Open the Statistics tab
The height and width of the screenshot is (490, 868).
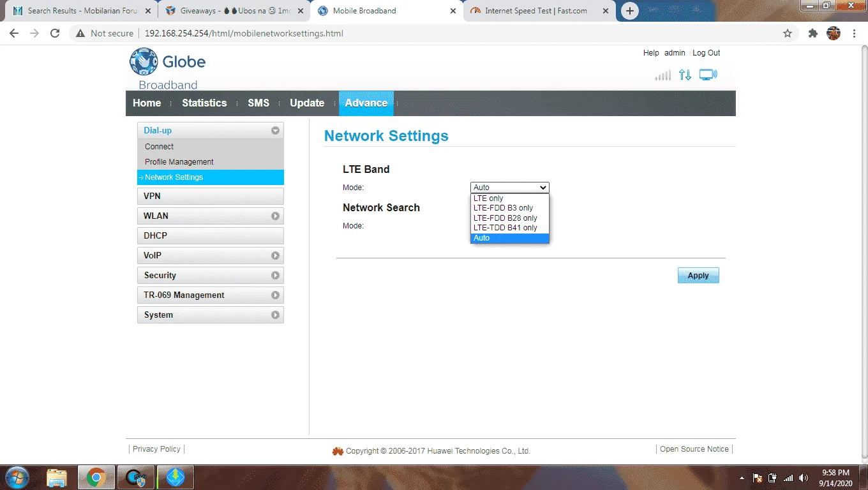[x=204, y=103]
